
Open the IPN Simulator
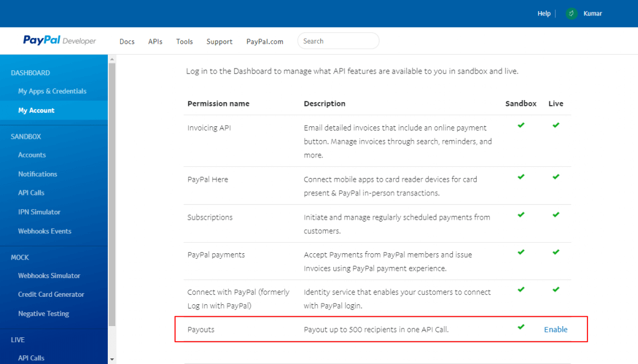pyautogui.click(x=40, y=212)
